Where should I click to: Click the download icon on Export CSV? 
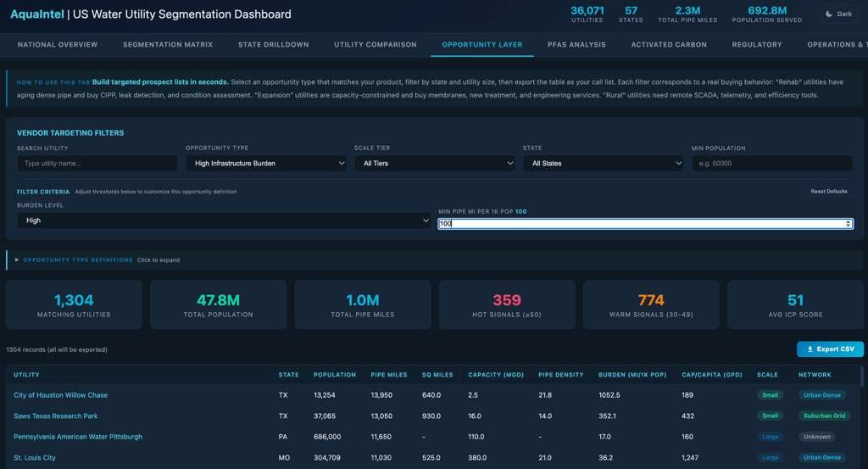[x=810, y=349]
